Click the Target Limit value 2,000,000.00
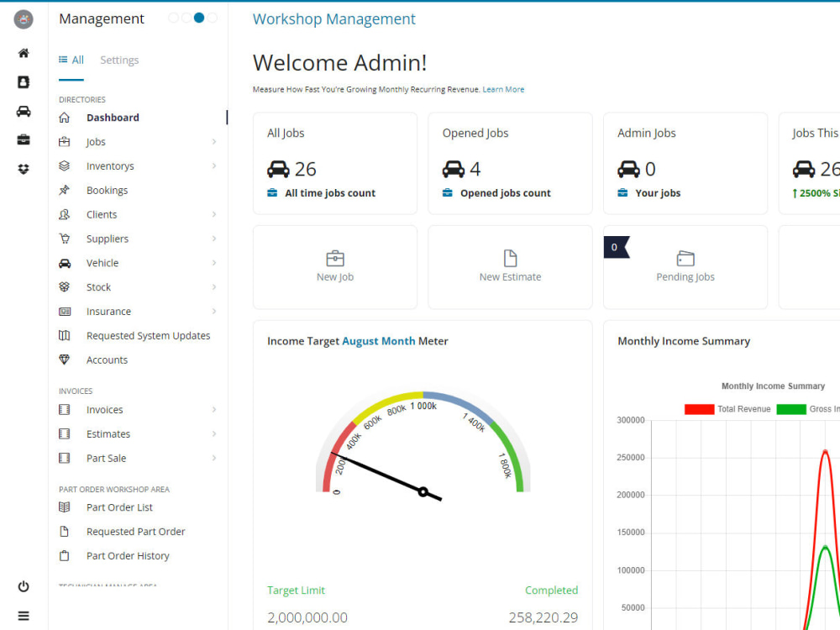 coord(307,617)
